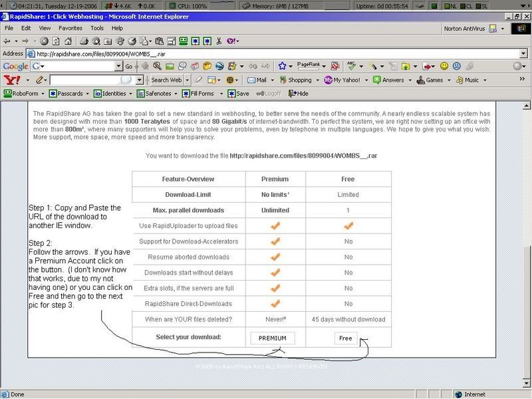Click the RoboForm Save icon

click(x=238, y=94)
